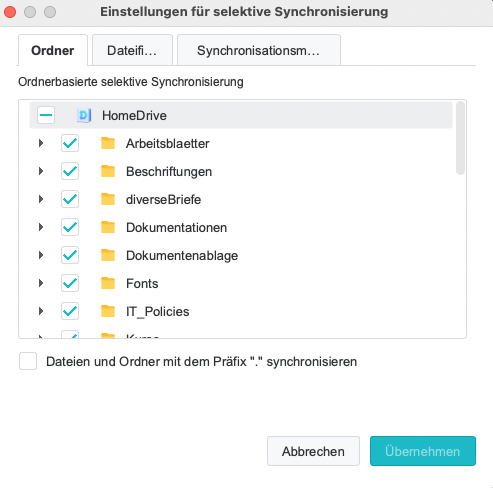Enable syncing files with "." prefix
The height and width of the screenshot is (488, 493).
28,361
